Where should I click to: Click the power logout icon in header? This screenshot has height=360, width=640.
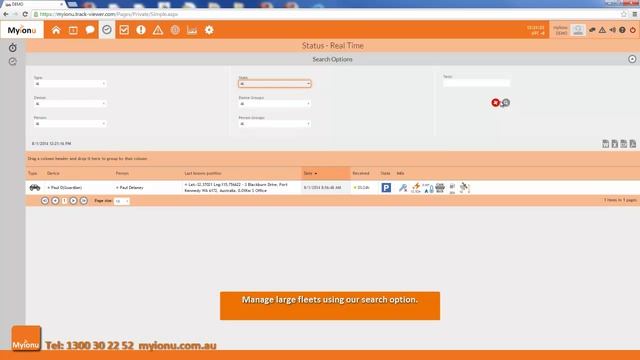click(633, 30)
